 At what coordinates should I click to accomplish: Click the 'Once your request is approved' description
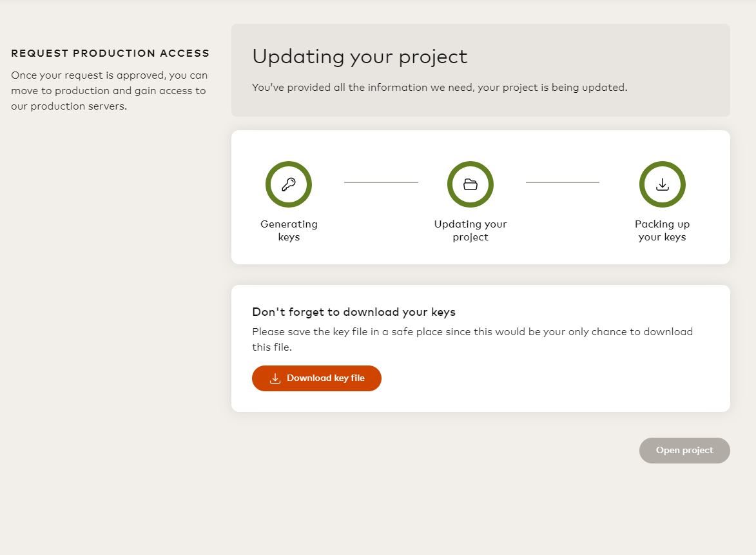(109, 91)
